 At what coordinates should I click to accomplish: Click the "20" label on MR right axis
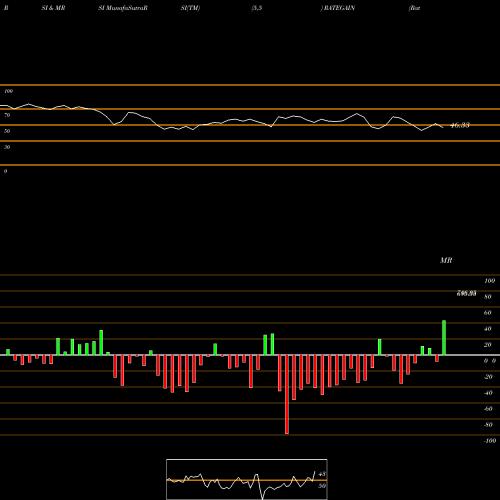click(x=488, y=345)
